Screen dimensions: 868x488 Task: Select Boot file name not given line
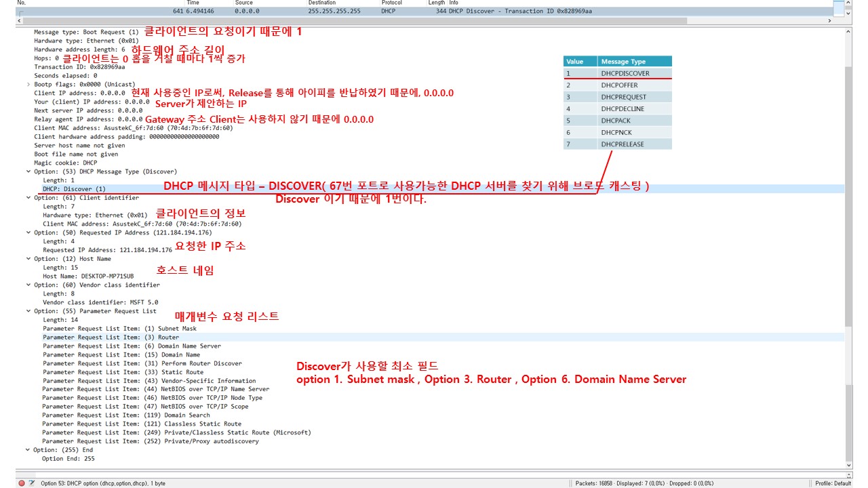coord(76,155)
